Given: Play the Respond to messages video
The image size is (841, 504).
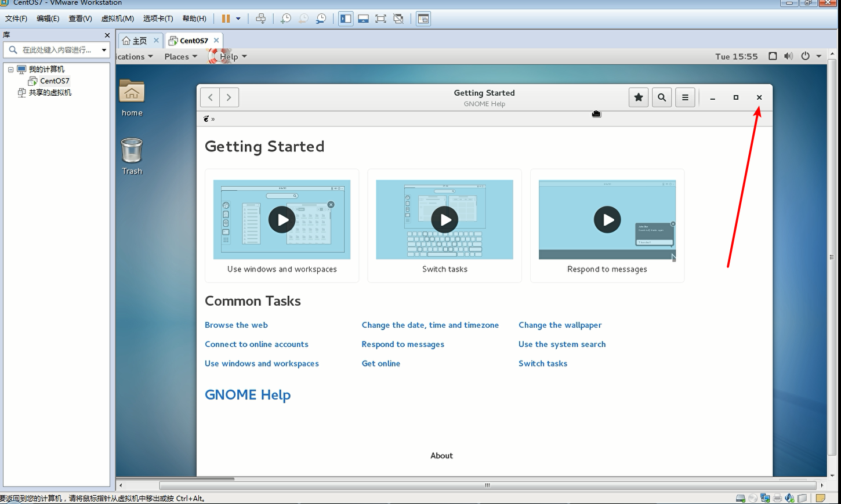Looking at the screenshot, I should [607, 220].
